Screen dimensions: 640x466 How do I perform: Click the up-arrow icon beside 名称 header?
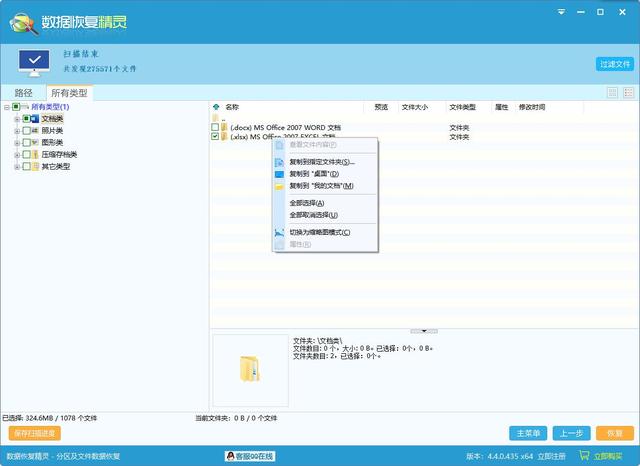(x=216, y=107)
